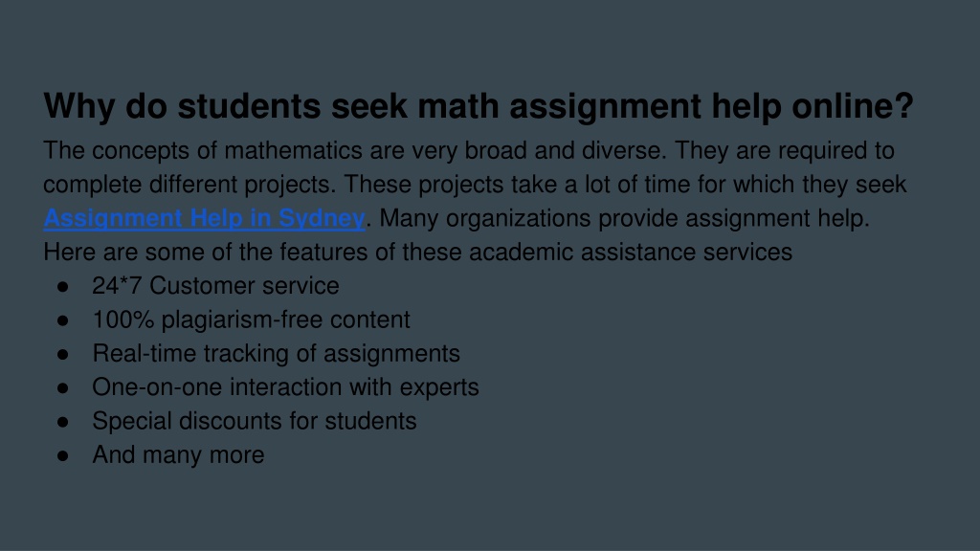Click the phrase "They are required to"

785,150
